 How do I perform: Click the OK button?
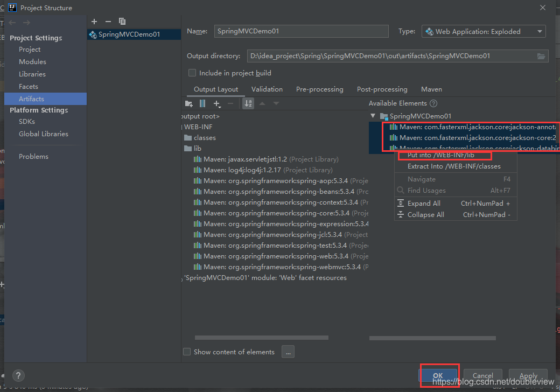pyautogui.click(x=438, y=376)
